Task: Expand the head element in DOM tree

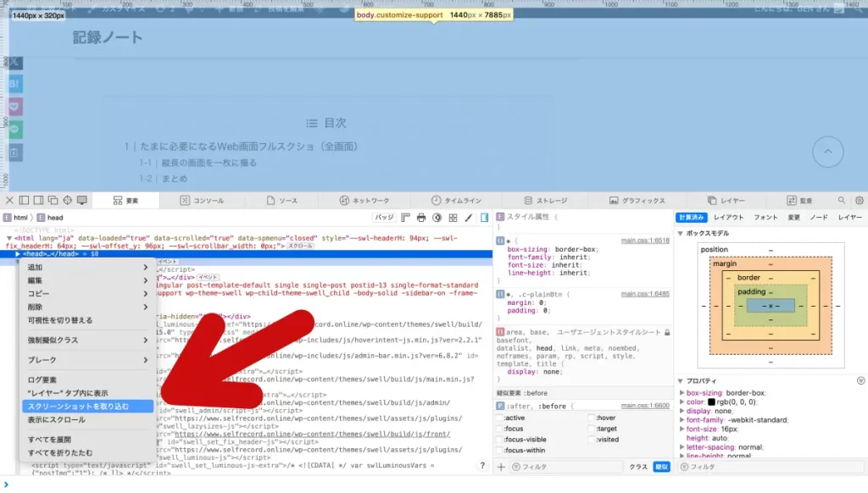Action: pos(18,253)
